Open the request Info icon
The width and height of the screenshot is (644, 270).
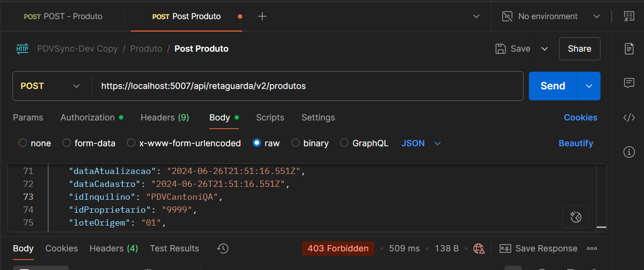[x=629, y=152]
